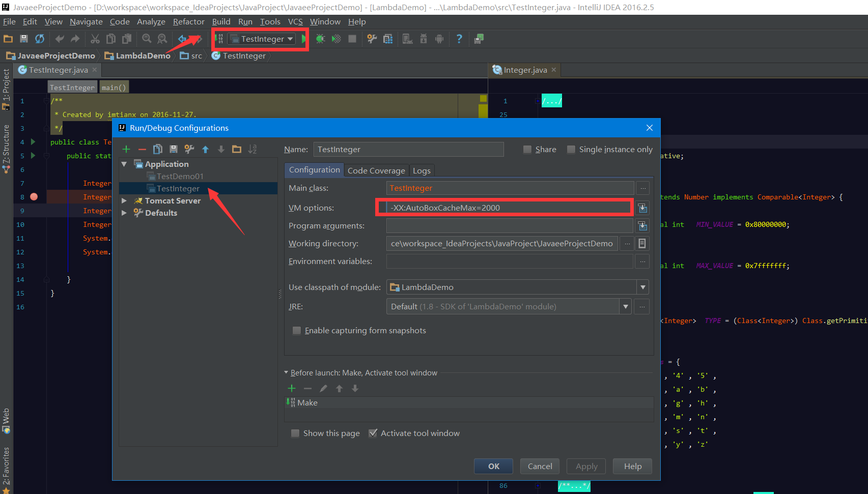Screen dimensions: 868x494
Task: Open the JRE dropdown arrow
Action: (626, 306)
